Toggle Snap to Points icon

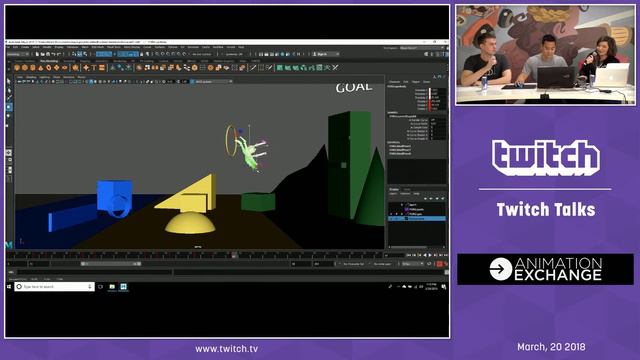coord(168,54)
